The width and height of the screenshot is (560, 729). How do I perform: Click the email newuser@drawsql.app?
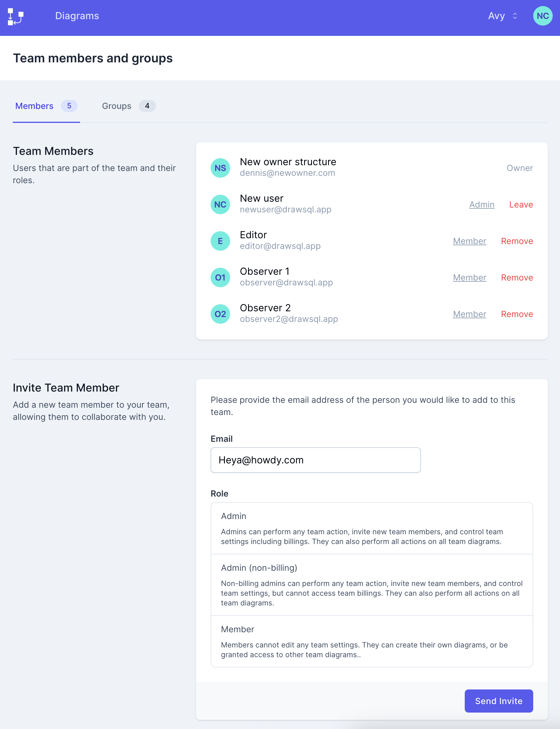[x=286, y=210]
